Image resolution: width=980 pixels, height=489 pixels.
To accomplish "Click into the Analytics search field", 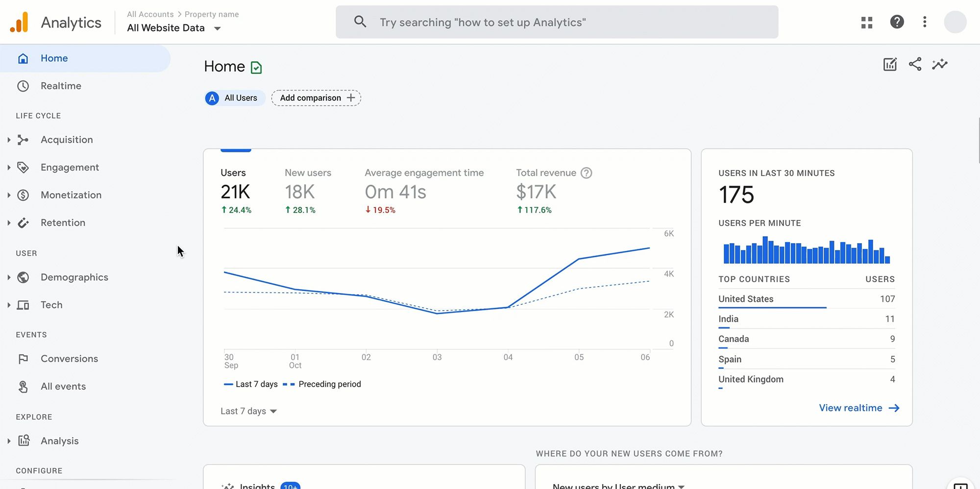I will tap(557, 22).
